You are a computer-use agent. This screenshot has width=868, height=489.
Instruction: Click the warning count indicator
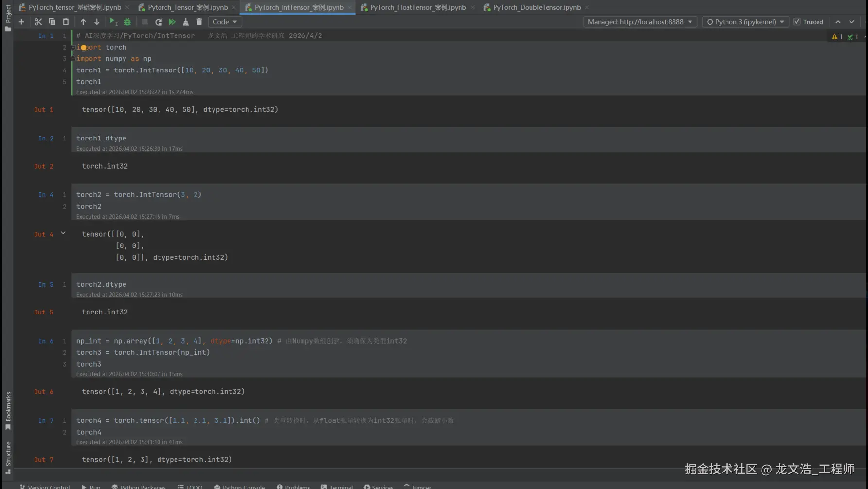pos(837,36)
